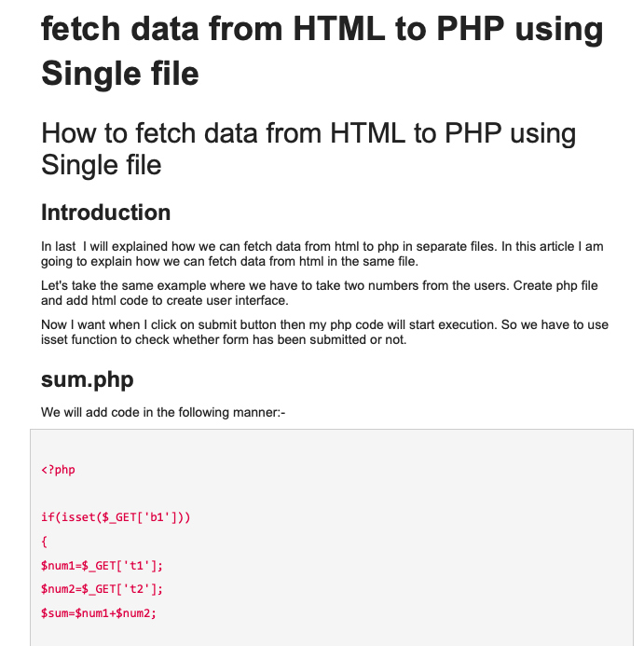Screen dimensions: 644x646
Task: Click the 'sum.php' heading
Action: pos(87,379)
